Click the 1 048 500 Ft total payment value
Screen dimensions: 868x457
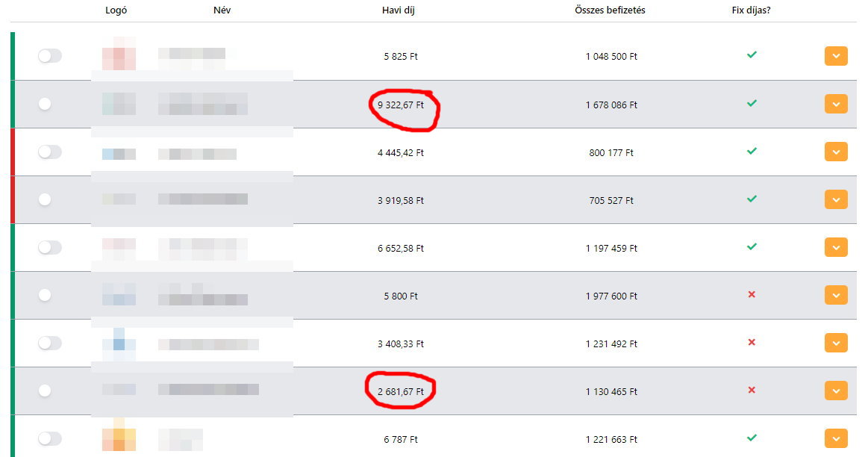pyautogui.click(x=611, y=57)
